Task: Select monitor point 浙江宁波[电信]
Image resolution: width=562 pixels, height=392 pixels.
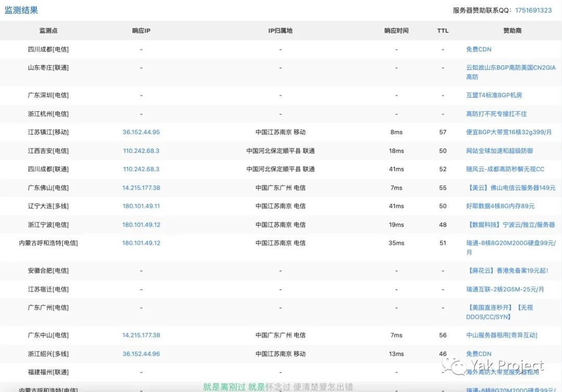Action: pyautogui.click(x=48, y=225)
